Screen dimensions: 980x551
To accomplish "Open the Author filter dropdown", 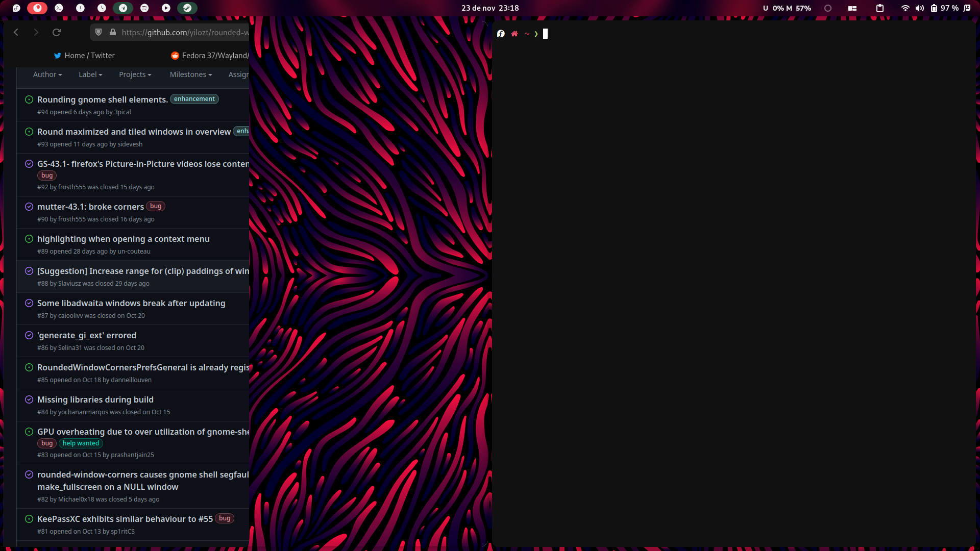I will pyautogui.click(x=47, y=74).
